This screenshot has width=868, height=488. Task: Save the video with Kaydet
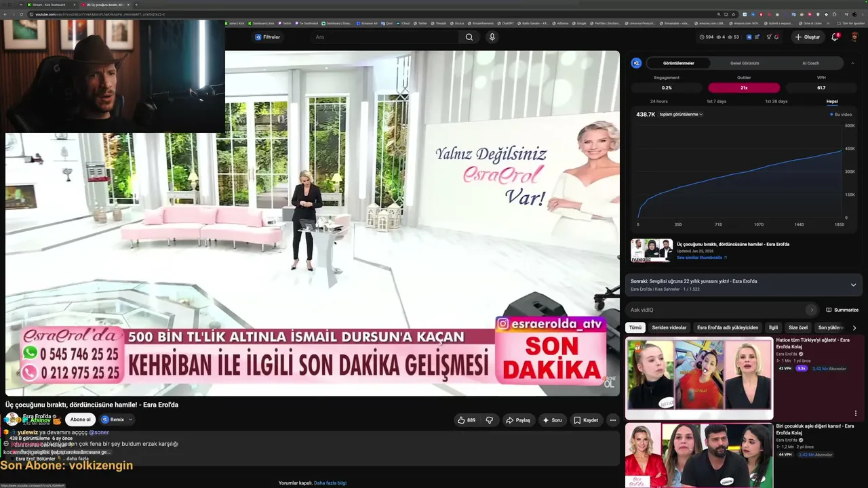click(x=586, y=420)
